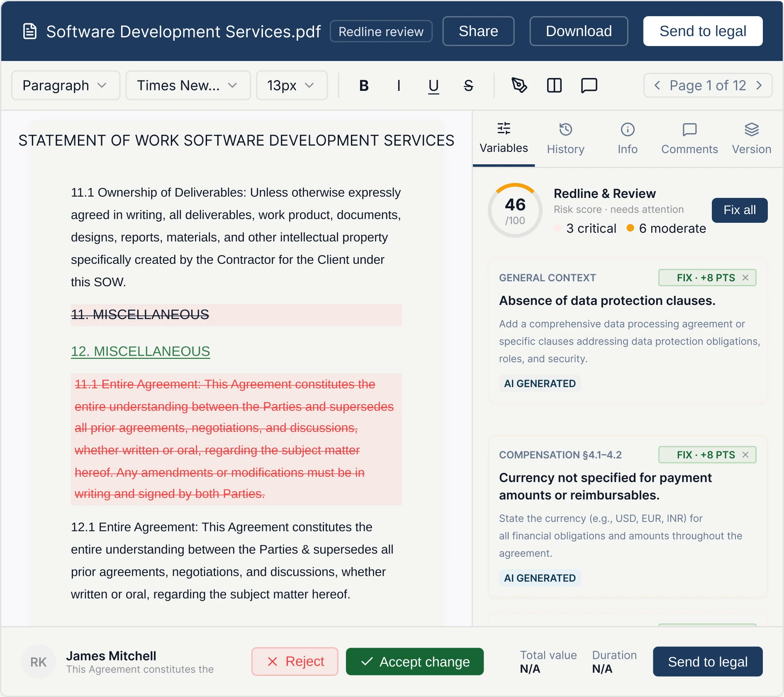This screenshot has height=697, width=784.
Task: Open the Times New font dropdown
Action: pyautogui.click(x=188, y=85)
